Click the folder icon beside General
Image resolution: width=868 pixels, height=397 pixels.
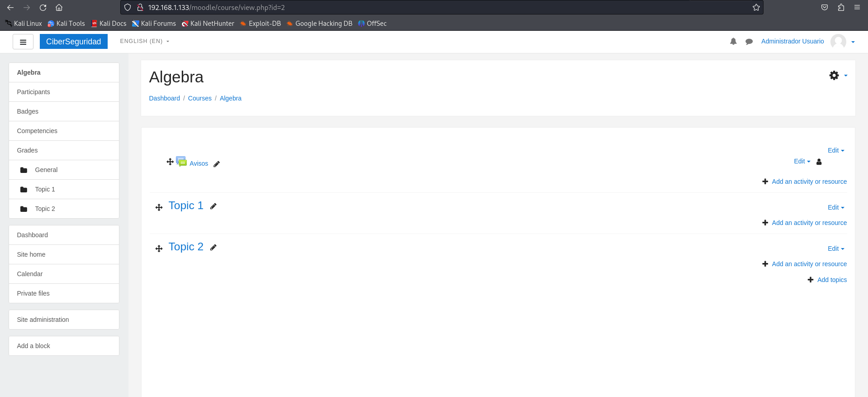click(x=24, y=170)
